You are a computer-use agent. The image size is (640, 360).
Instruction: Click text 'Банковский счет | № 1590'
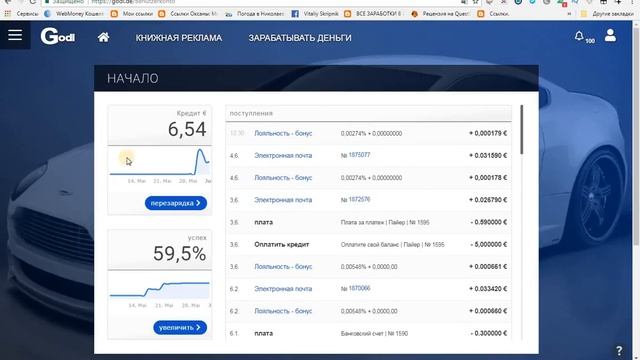point(374,333)
